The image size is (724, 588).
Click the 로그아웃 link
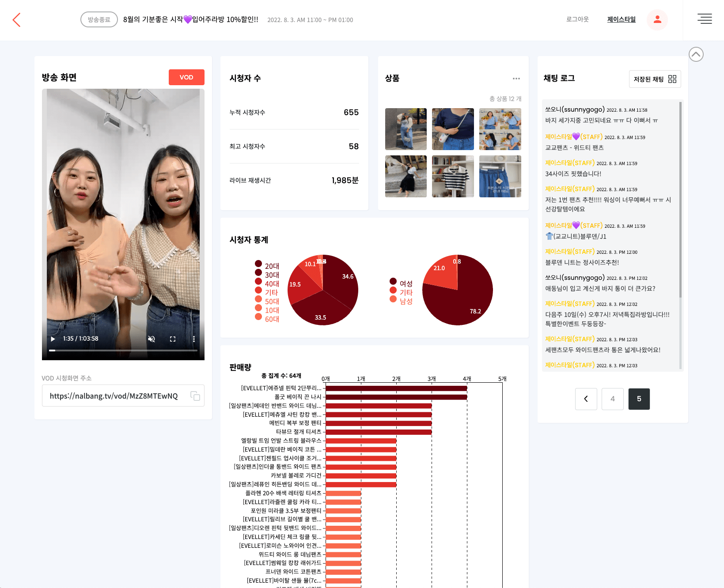577,19
